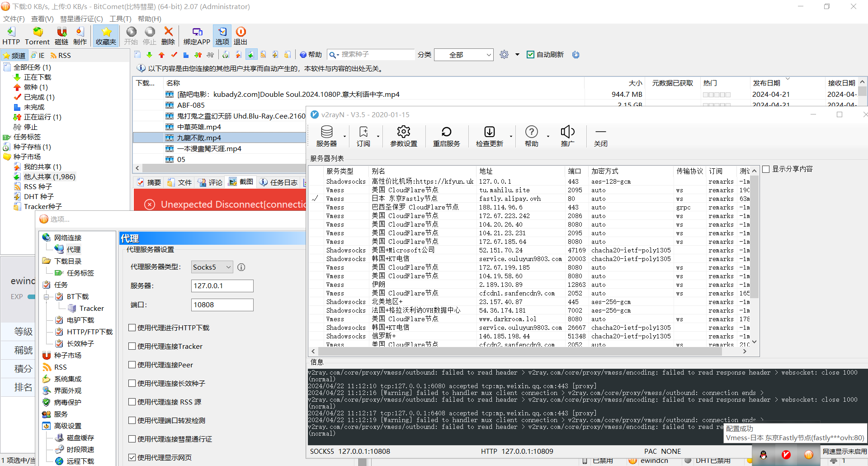
Task: Click the make torrent (制作) icon
Action: [x=80, y=36]
